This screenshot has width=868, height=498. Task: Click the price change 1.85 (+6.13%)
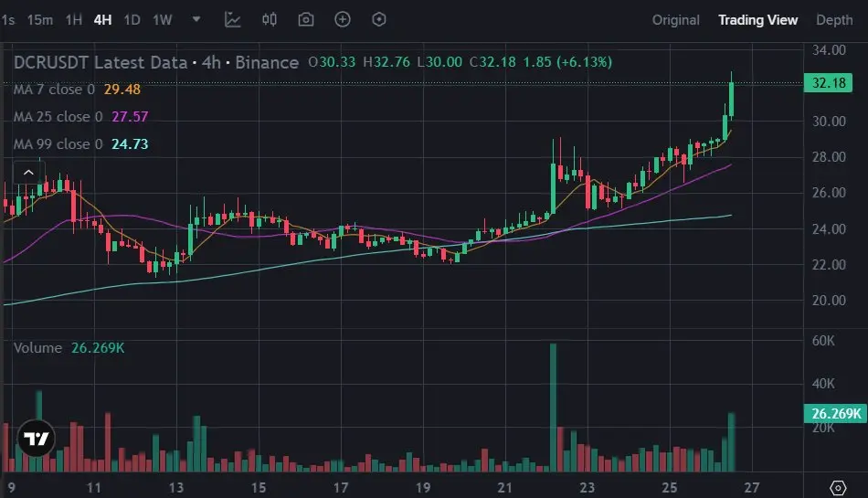(x=567, y=62)
